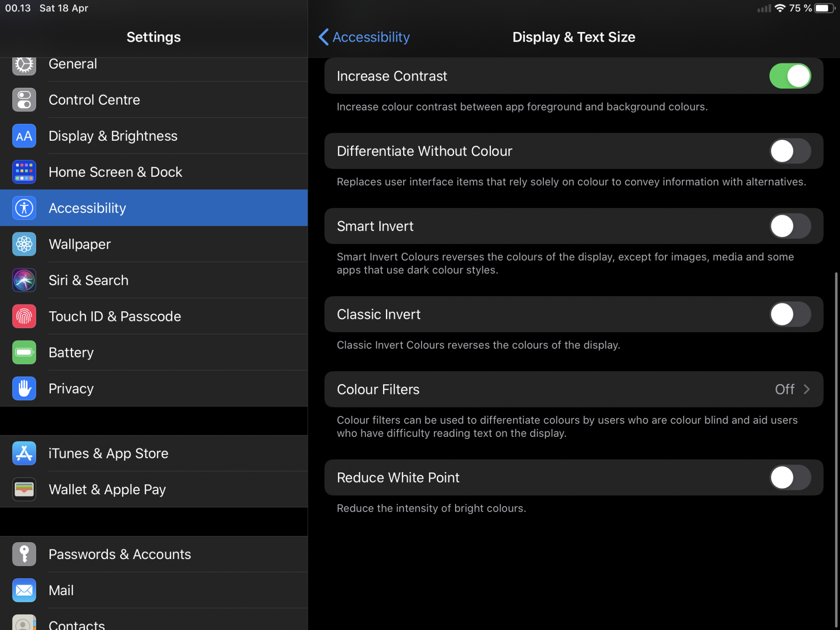Tap the Siri & Search orb icon

point(24,281)
